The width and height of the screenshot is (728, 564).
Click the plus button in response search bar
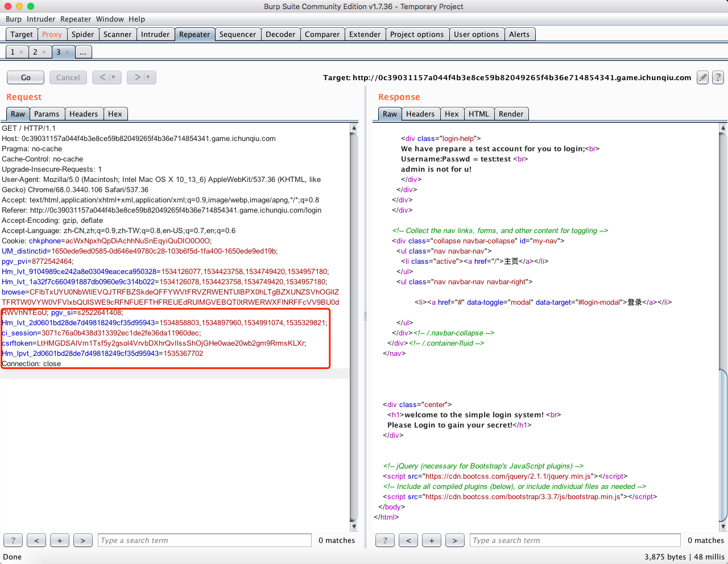[x=432, y=540]
